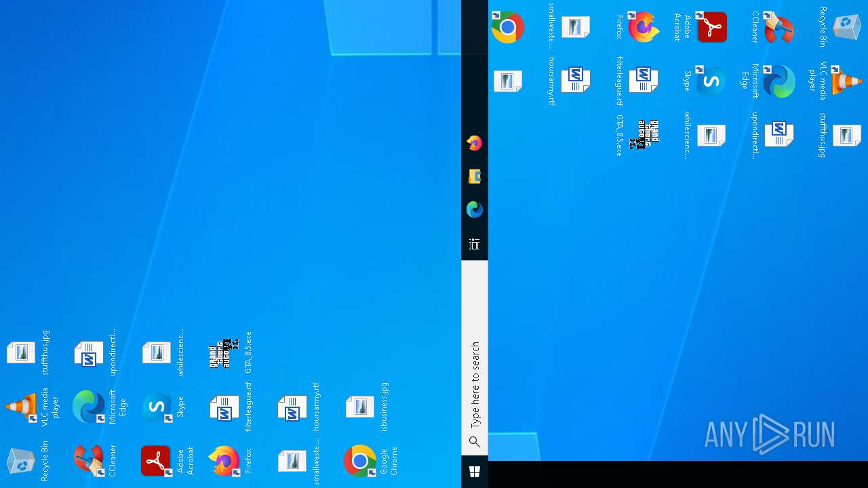Launch Firefox from the taskbar
This screenshot has width=868, height=488.
click(x=475, y=143)
